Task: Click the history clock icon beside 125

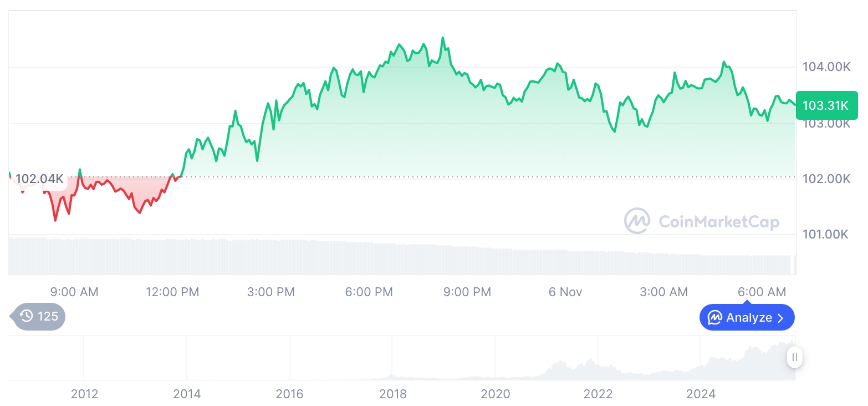Action: [26, 317]
